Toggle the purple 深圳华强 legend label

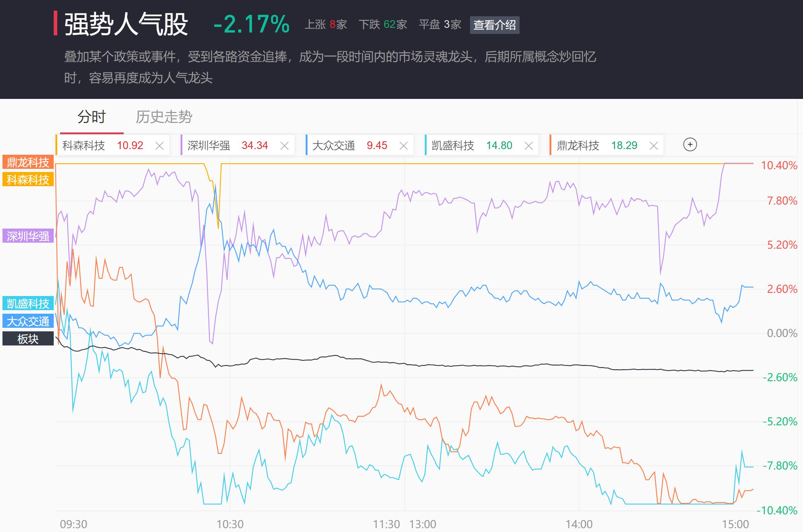[x=28, y=236]
